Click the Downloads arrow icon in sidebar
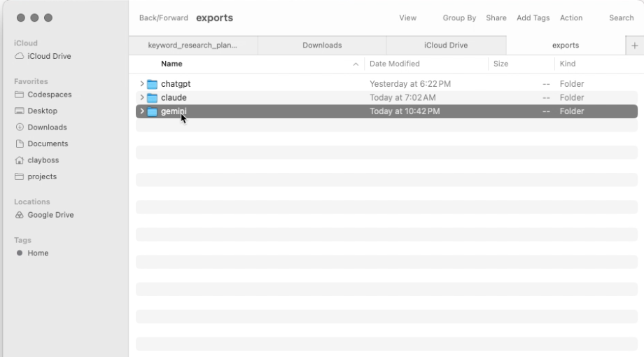This screenshot has width=644, height=357. pos(20,127)
